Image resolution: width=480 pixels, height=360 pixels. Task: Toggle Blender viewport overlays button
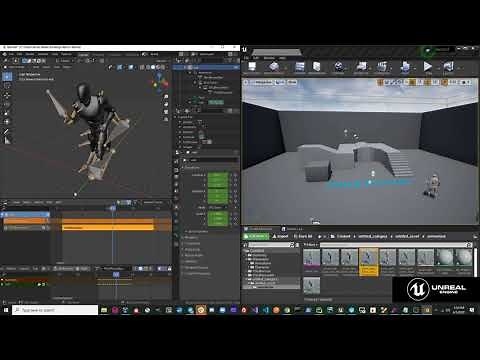131,67
